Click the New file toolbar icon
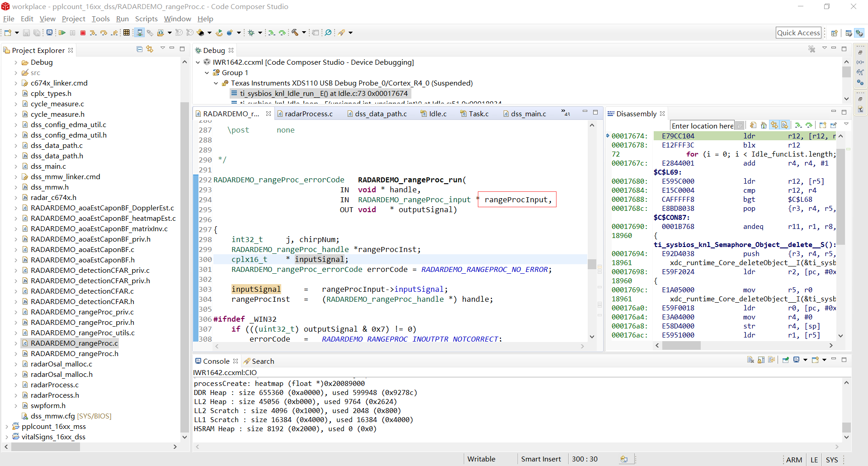This screenshot has height=466, width=868. pyautogui.click(x=8, y=33)
